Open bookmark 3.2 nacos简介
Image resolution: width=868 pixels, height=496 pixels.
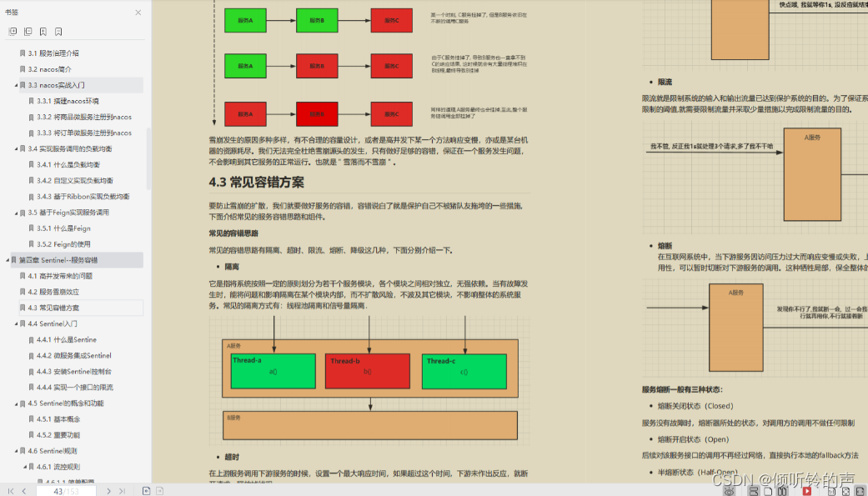coord(50,69)
